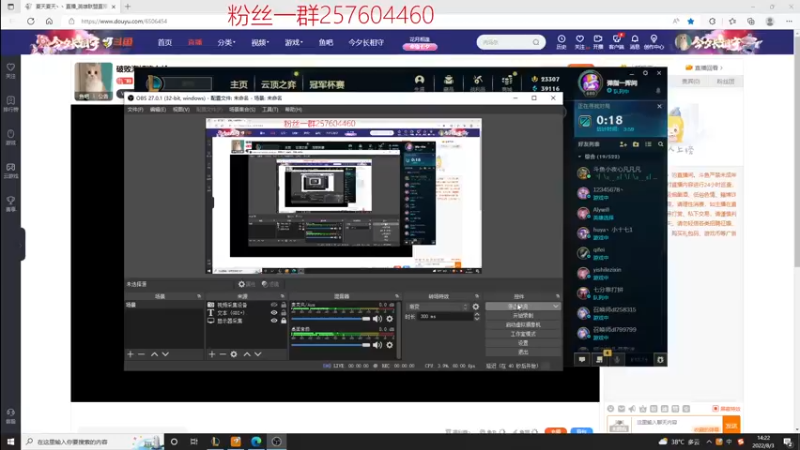Open desktop audio settings gear
This screenshot has height=450, width=800.
coord(390,345)
